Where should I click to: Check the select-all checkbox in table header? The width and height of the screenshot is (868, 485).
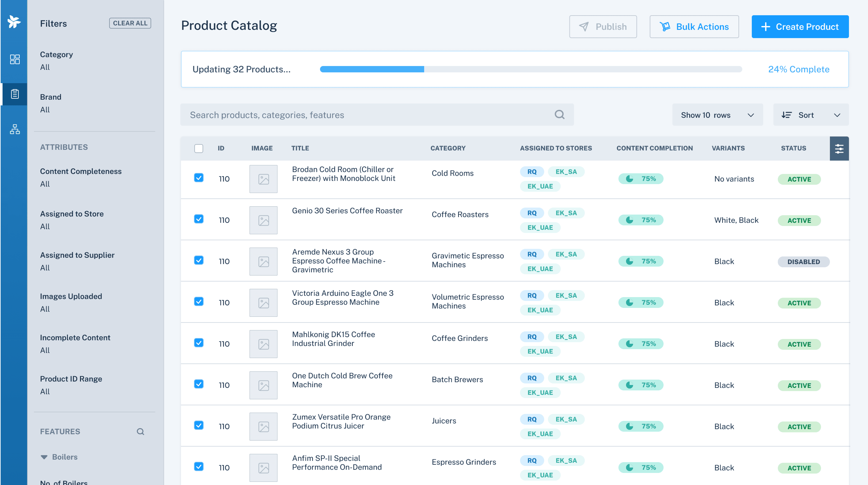[x=199, y=149]
